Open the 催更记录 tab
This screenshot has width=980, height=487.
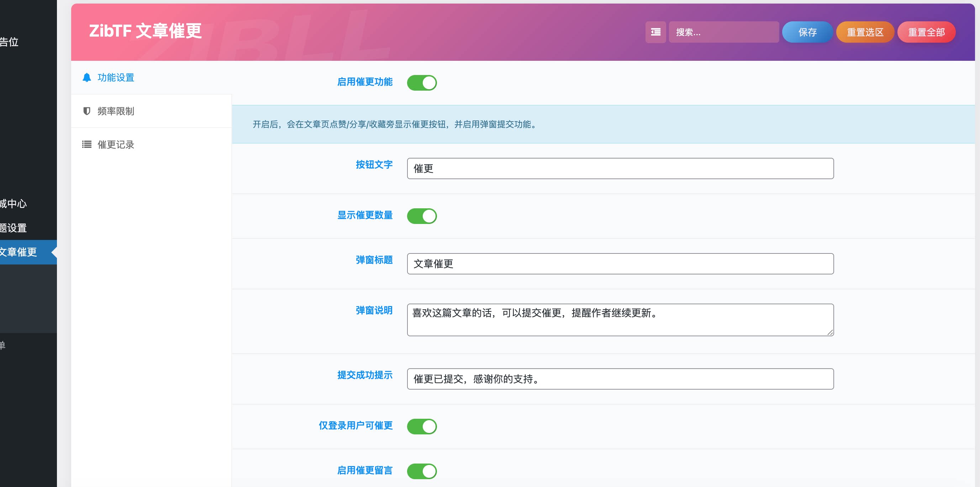(x=116, y=144)
